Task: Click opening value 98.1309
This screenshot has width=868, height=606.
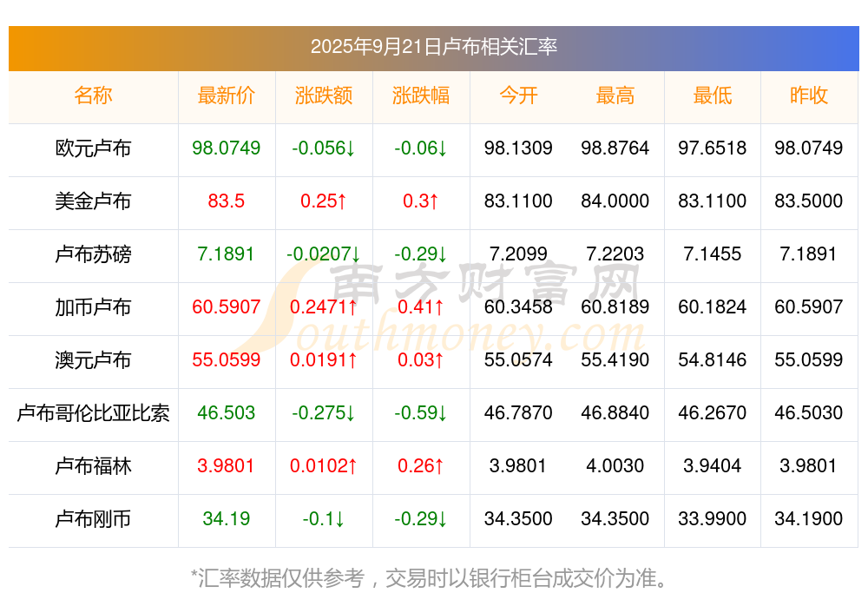Action: point(518,148)
